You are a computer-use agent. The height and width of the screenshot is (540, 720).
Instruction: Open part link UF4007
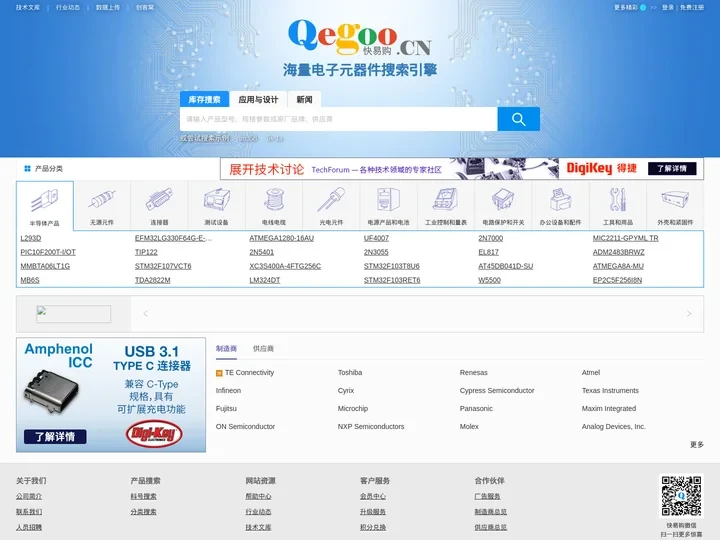point(376,238)
